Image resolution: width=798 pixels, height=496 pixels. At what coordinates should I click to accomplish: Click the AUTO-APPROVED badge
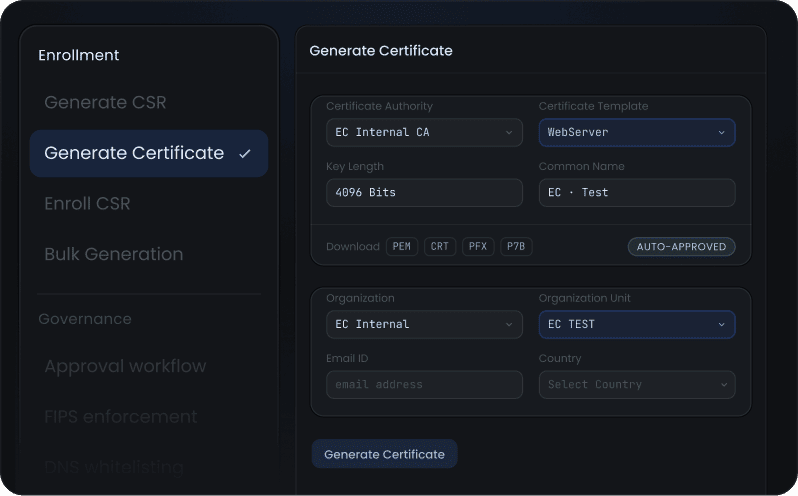(681, 247)
